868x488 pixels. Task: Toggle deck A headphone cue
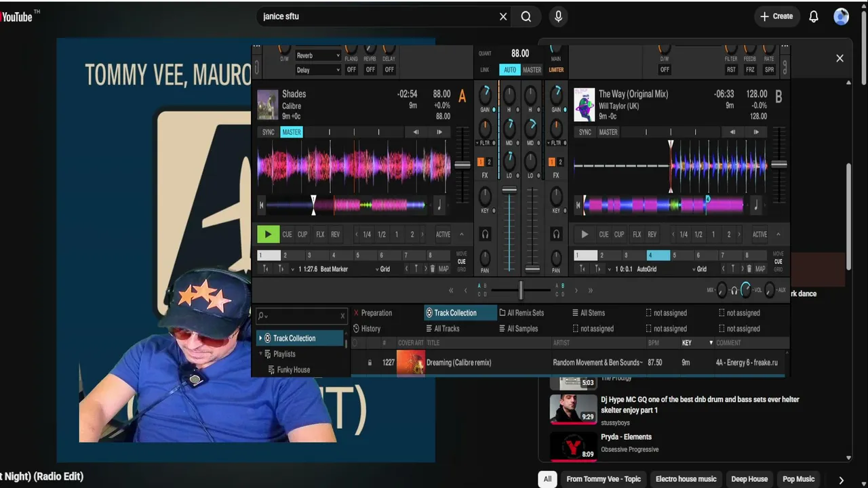[x=485, y=235]
